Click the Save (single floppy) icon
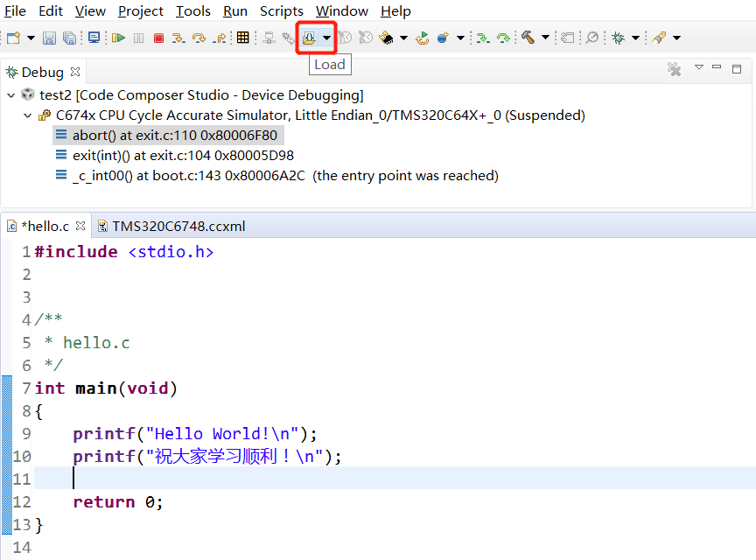The width and height of the screenshot is (756, 560). [49, 38]
